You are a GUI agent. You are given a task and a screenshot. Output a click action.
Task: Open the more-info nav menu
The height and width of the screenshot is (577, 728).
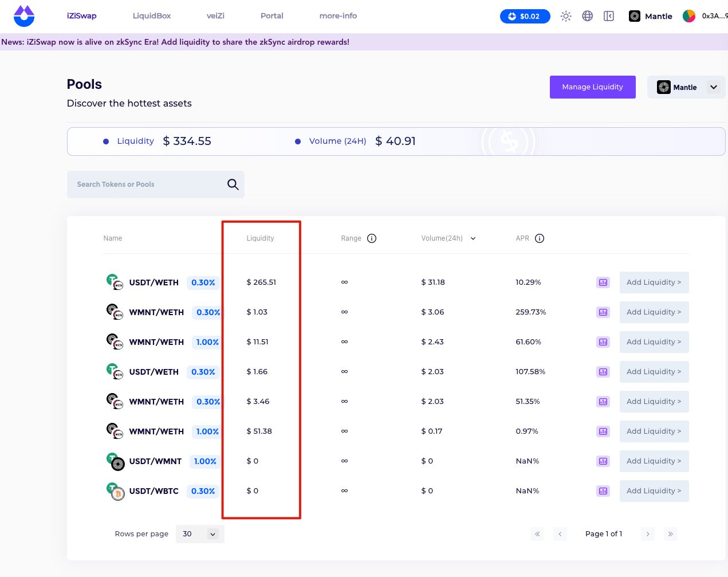tap(338, 16)
